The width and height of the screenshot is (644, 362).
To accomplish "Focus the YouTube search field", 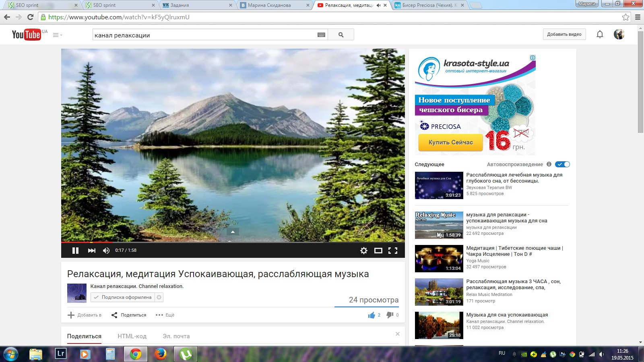I will pyautogui.click(x=205, y=35).
